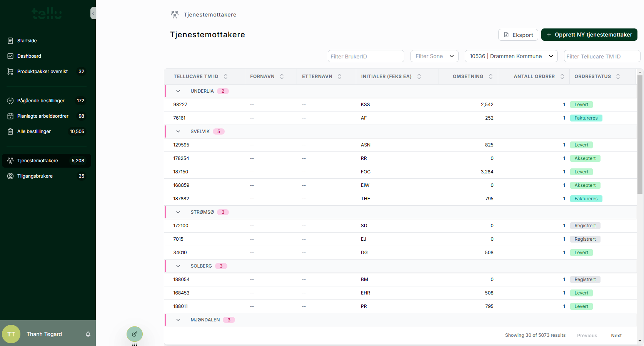644x346 pixels.
Task: Click Opprett NY tjenestemottaker button
Action: pos(589,35)
